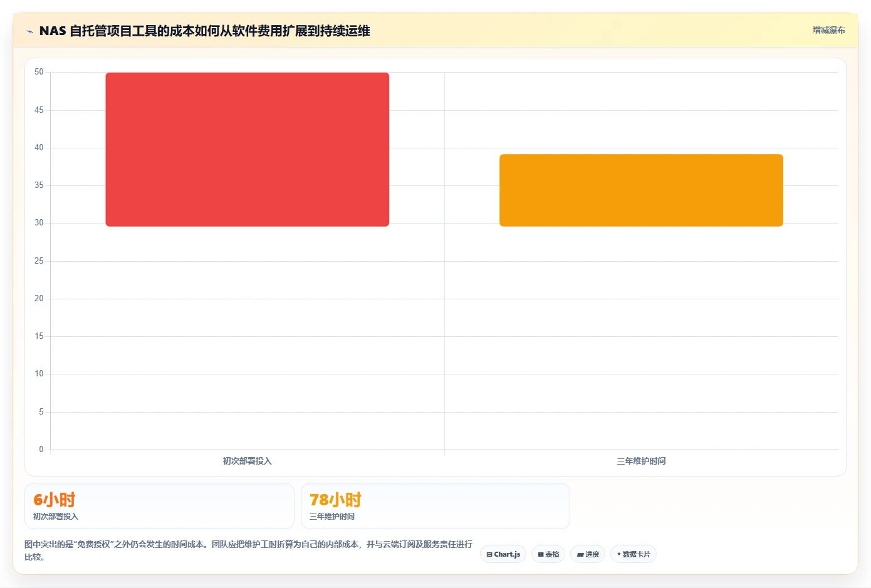
Task: Click y-axis value 50
Action: point(39,72)
